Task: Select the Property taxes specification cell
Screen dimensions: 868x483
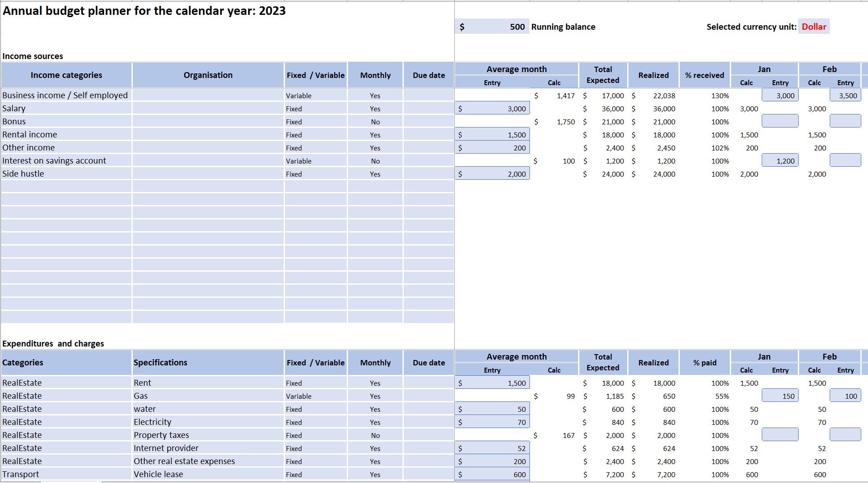Action: [208, 435]
